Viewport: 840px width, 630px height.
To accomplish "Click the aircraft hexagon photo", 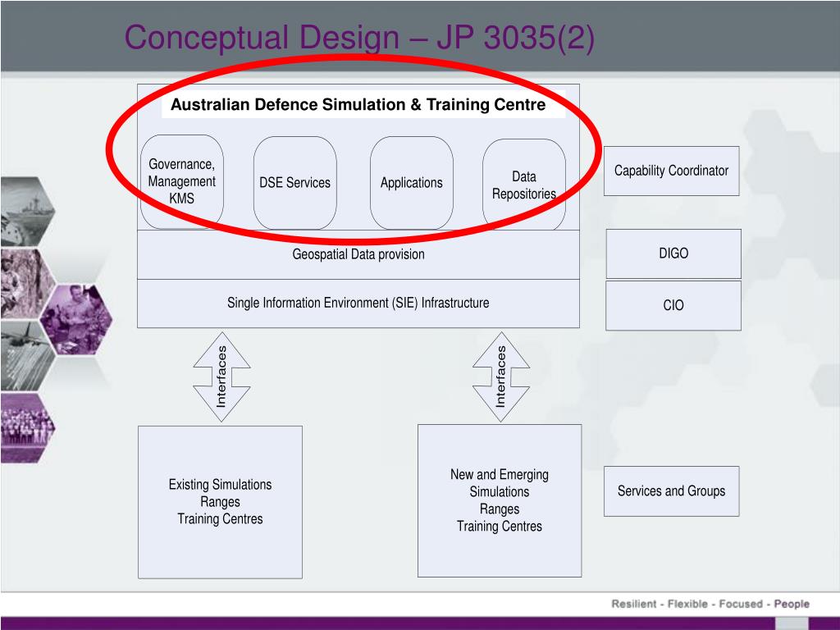I will coord(27,356).
